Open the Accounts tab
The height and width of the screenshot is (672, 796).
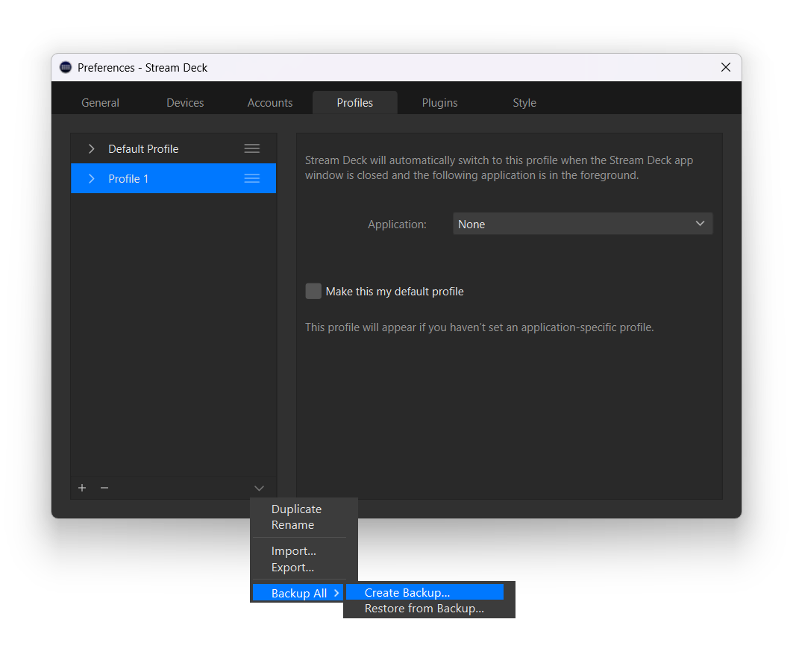click(x=269, y=102)
